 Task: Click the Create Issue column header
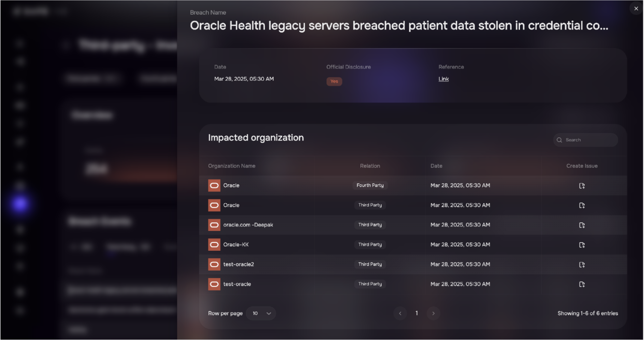(x=582, y=166)
